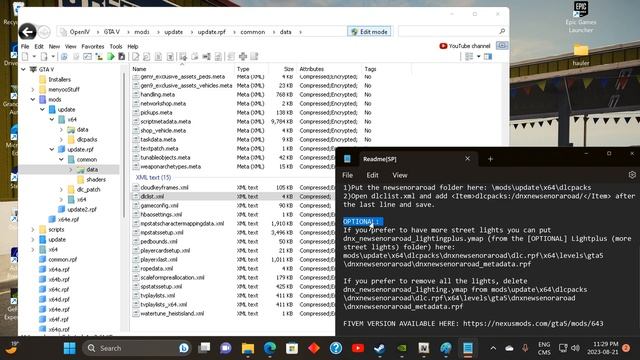The image size is (640, 360).
Task: Open the Help menu in OpenIV
Action: click(x=133, y=47)
